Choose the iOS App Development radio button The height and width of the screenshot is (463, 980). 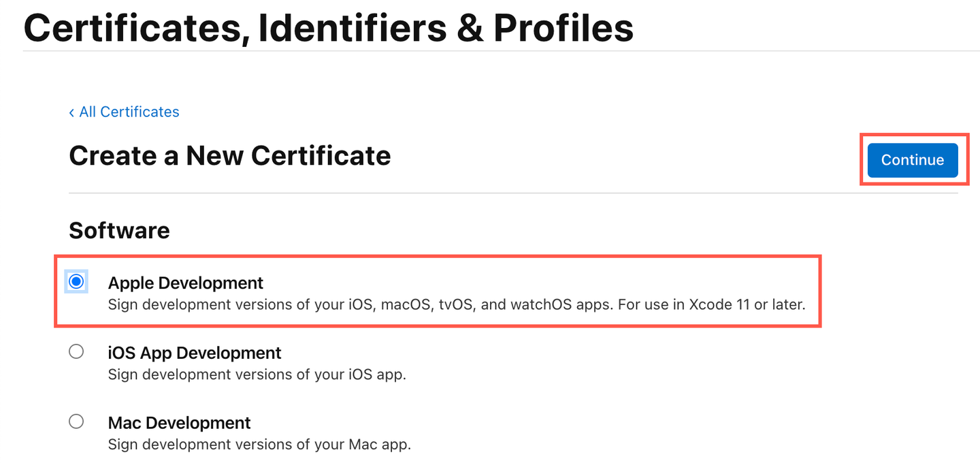pos(76,351)
